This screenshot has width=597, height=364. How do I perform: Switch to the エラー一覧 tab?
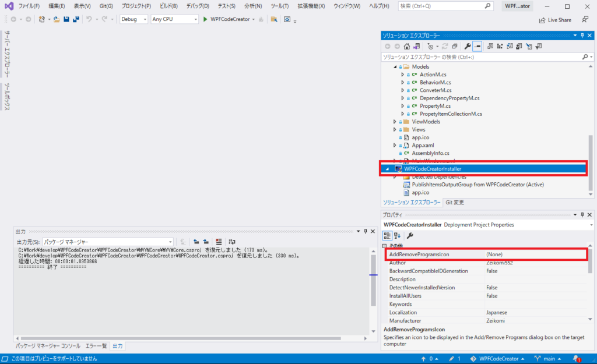coord(96,346)
